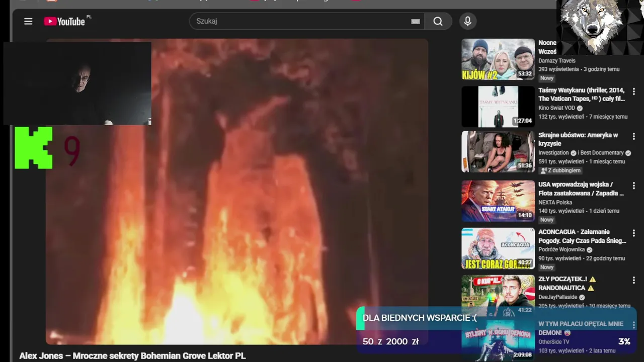The height and width of the screenshot is (362, 644).
Task: Open the Skrajne ubóstwo video thumbnail
Action: click(498, 151)
